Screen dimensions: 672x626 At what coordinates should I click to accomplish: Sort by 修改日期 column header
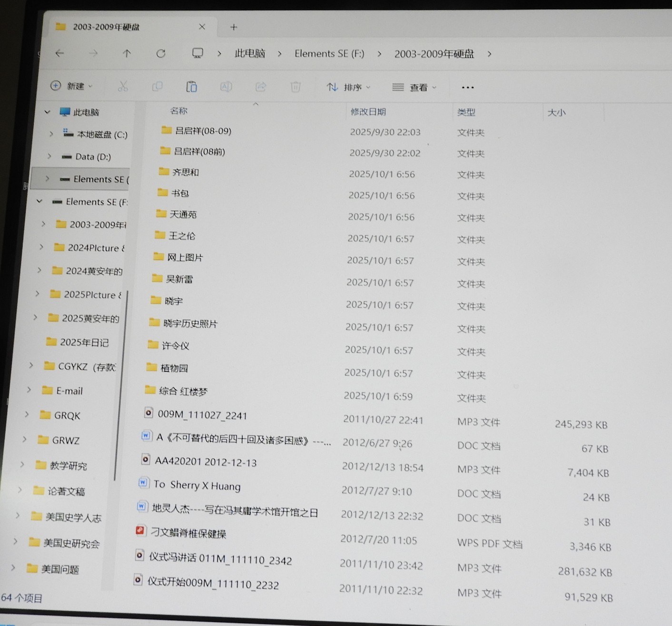(x=368, y=112)
